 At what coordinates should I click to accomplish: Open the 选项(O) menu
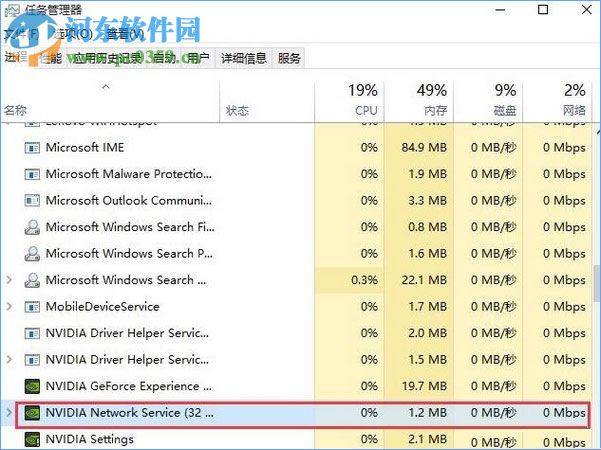click(73, 34)
